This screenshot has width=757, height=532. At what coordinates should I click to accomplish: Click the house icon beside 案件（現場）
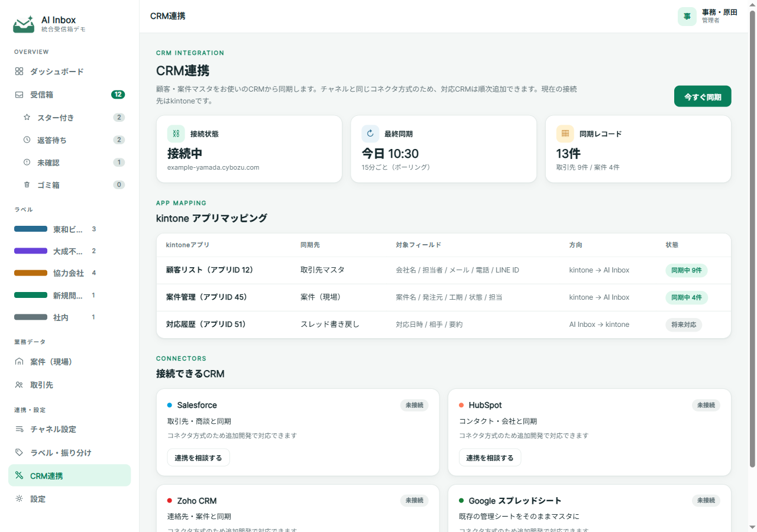[x=19, y=362]
